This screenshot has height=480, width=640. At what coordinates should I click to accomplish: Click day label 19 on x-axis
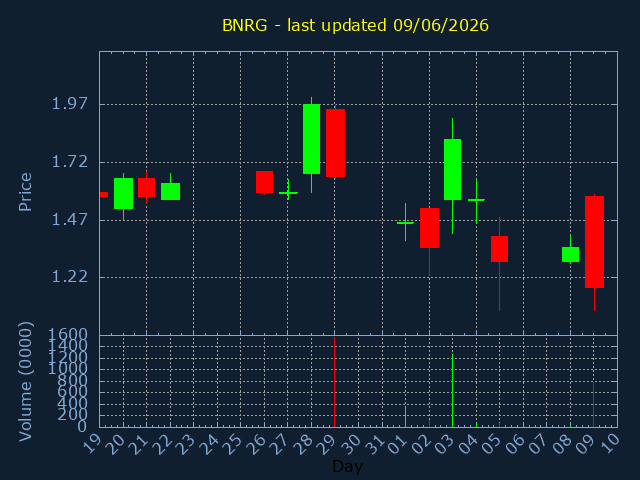(x=93, y=444)
